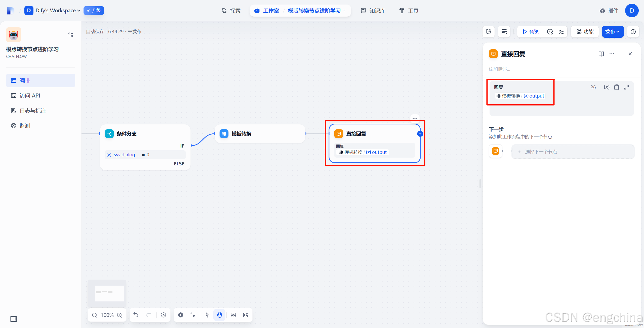Open the version history clock icon
Screen dimensions: 644x328
coord(633,32)
